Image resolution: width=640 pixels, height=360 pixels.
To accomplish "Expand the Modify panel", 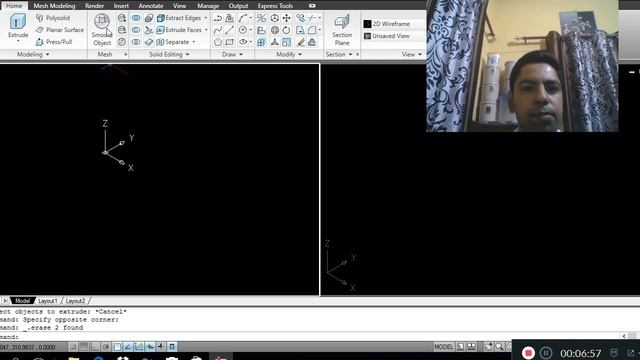I will [289, 54].
